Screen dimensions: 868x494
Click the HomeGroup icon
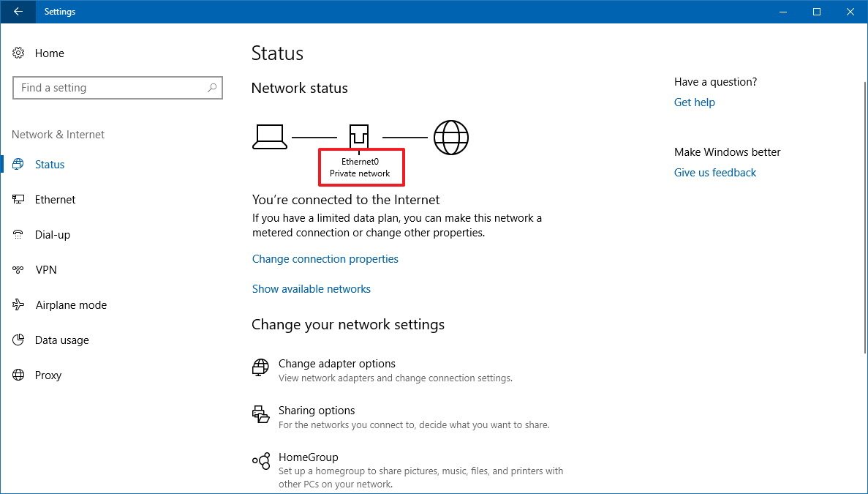(260, 461)
